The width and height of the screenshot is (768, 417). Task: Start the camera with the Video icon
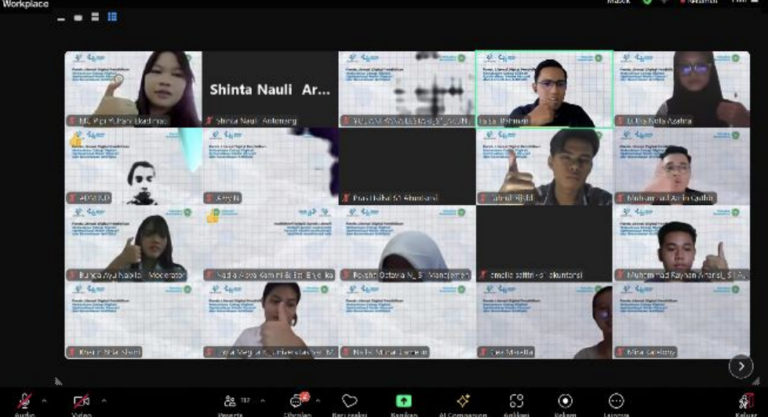(81, 401)
